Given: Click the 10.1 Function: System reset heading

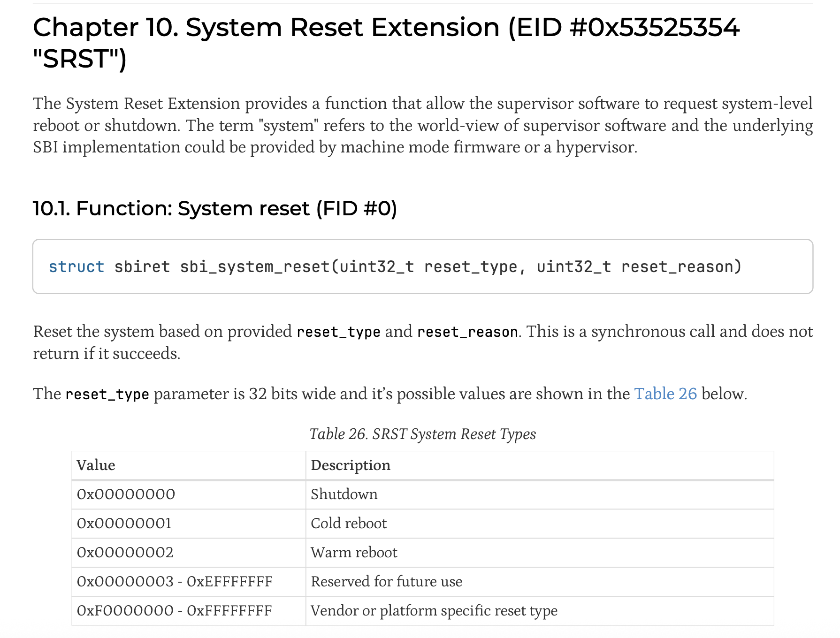Looking at the screenshot, I should click(215, 208).
